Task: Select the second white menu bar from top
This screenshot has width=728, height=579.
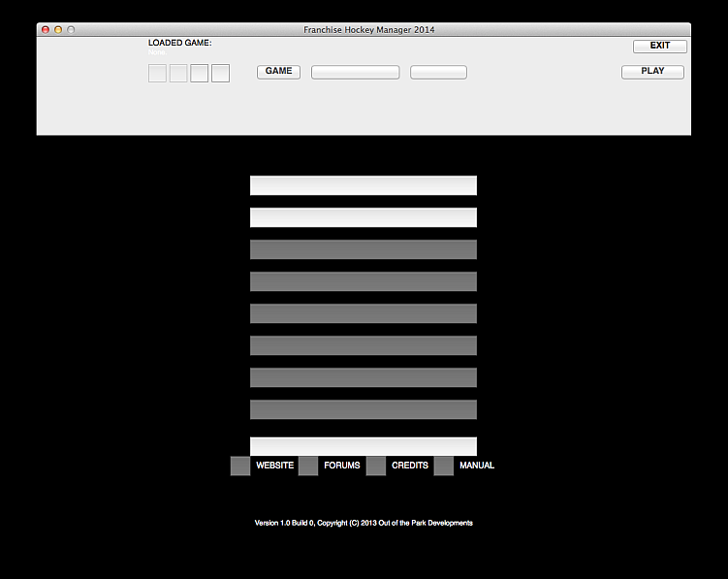Action: [364, 217]
